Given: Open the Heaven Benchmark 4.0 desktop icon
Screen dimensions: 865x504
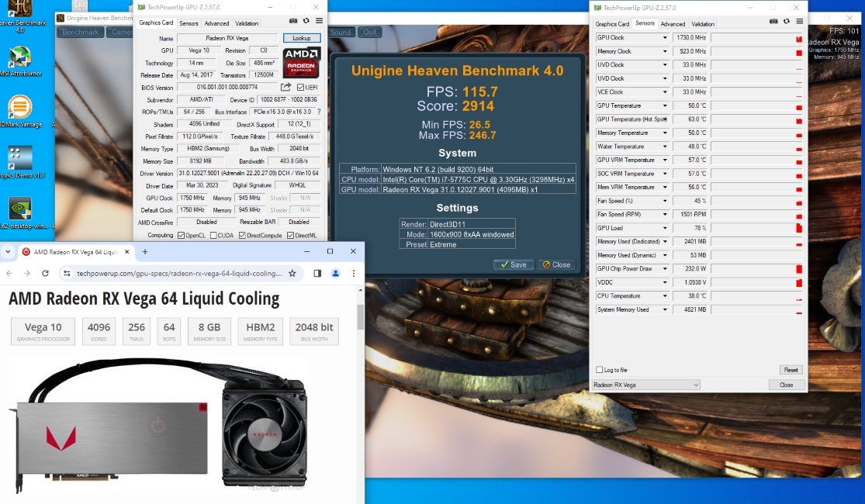Looking at the screenshot, I should [x=20, y=16].
